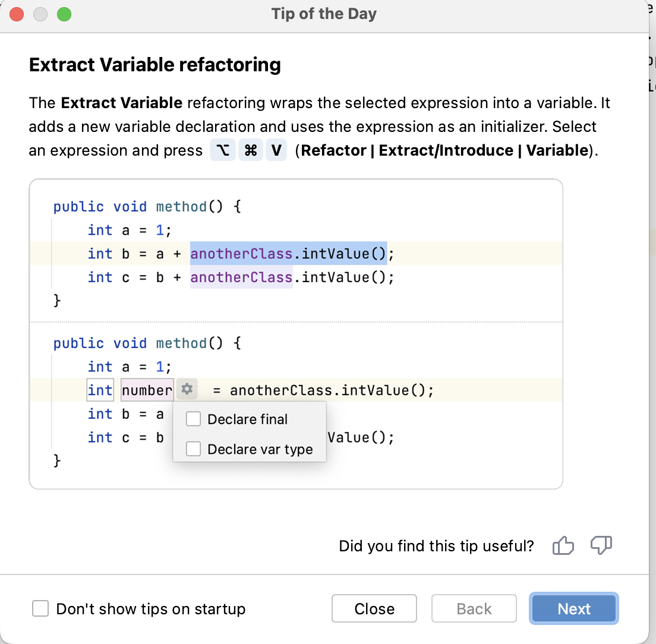Click the Declare final label

[247, 419]
